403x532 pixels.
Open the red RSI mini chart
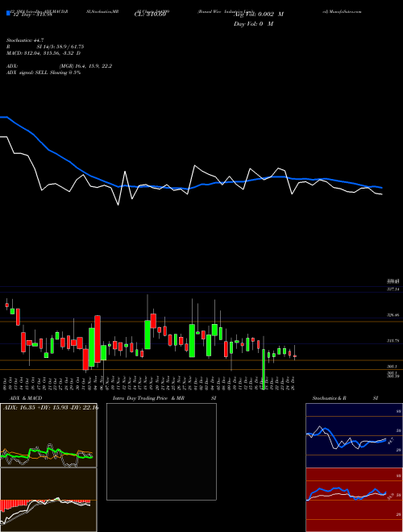click(354, 500)
